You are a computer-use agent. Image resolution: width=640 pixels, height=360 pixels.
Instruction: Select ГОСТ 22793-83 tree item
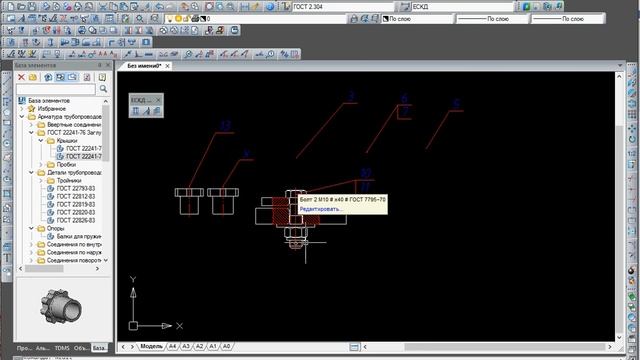[x=76, y=188]
